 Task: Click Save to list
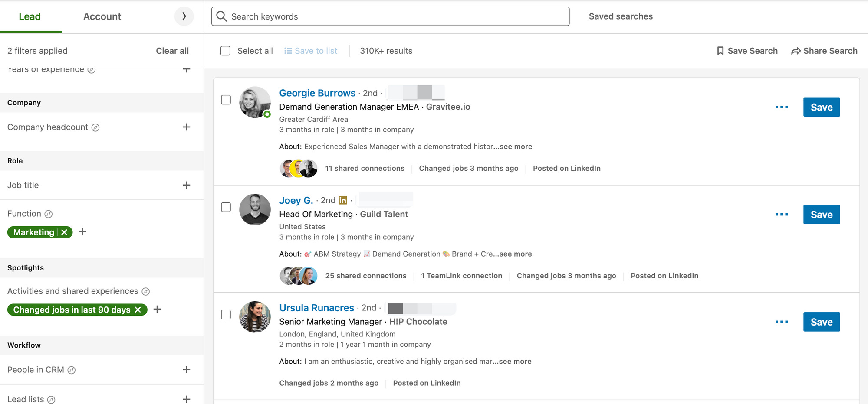(311, 51)
